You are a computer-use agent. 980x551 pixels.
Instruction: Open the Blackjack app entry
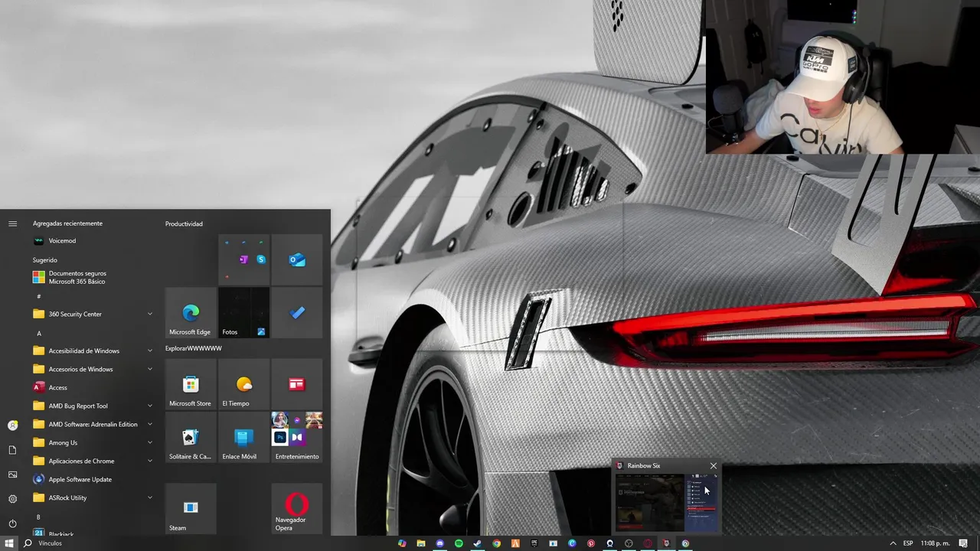coord(92,533)
